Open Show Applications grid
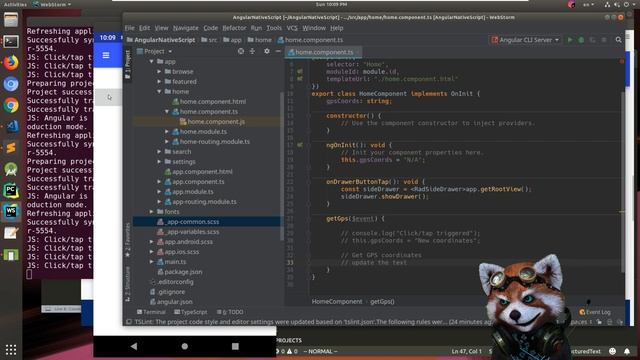Screen dimensions: 640x360 click(x=11, y=349)
